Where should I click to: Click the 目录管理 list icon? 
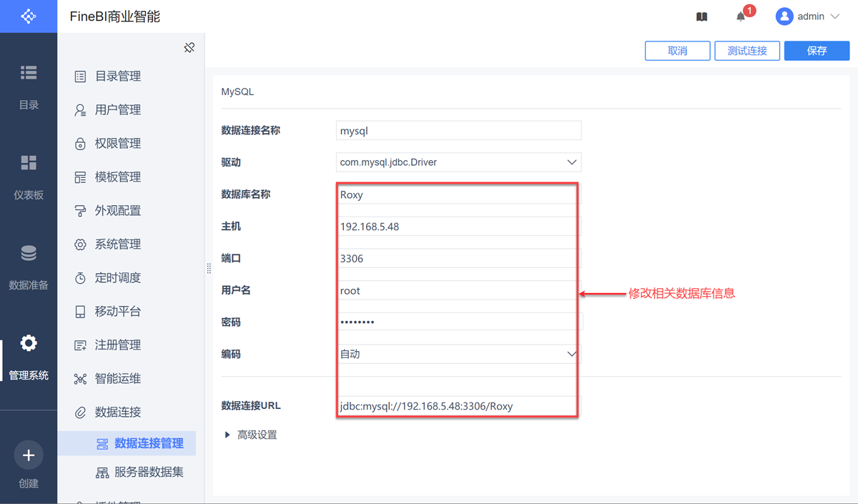(x=80, y=76)
